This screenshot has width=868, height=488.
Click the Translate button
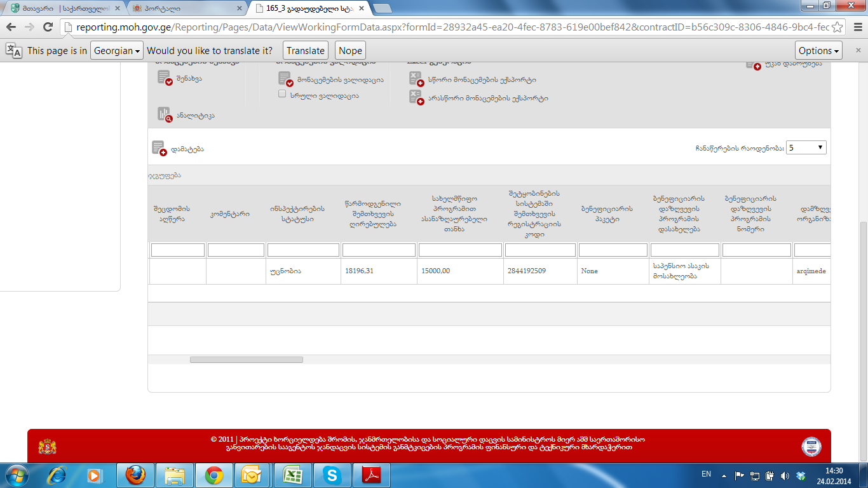306,51
